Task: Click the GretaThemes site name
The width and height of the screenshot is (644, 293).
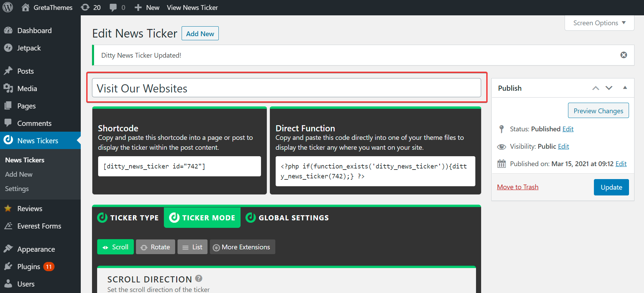Action: click(x=53, y=8)
